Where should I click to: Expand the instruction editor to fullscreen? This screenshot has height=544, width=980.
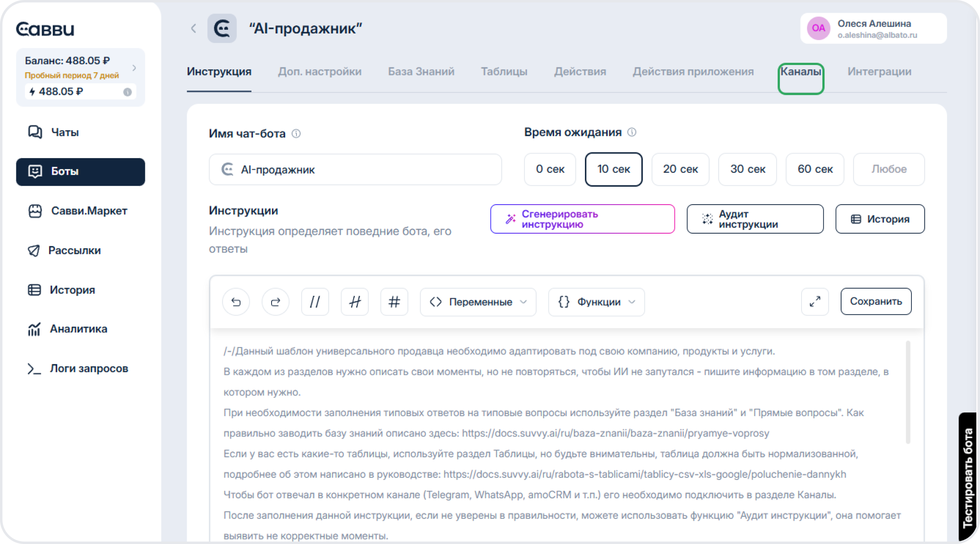(x=815, y=302)
